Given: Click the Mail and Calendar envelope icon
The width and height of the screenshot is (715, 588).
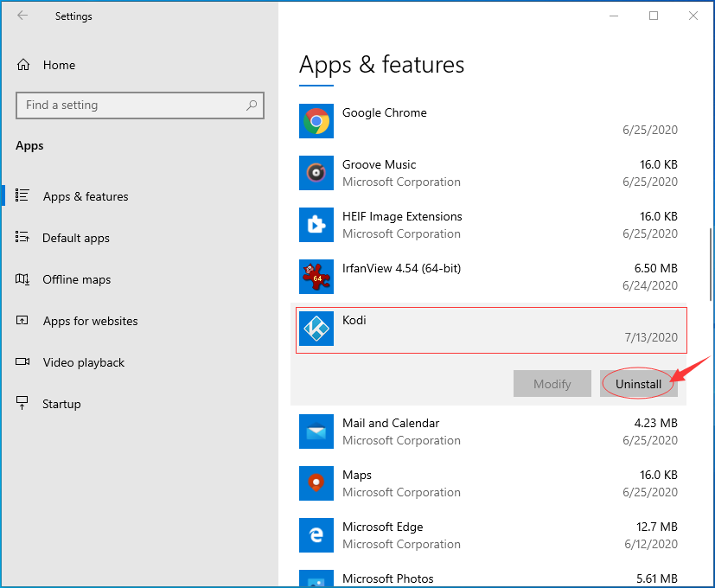Looking at the screenshot, I should [316, 431].
